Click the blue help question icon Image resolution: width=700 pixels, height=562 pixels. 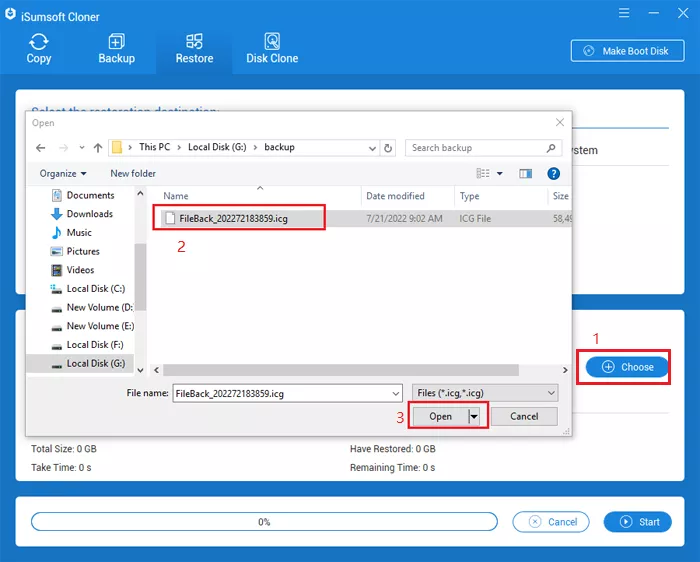click(553, 174)
